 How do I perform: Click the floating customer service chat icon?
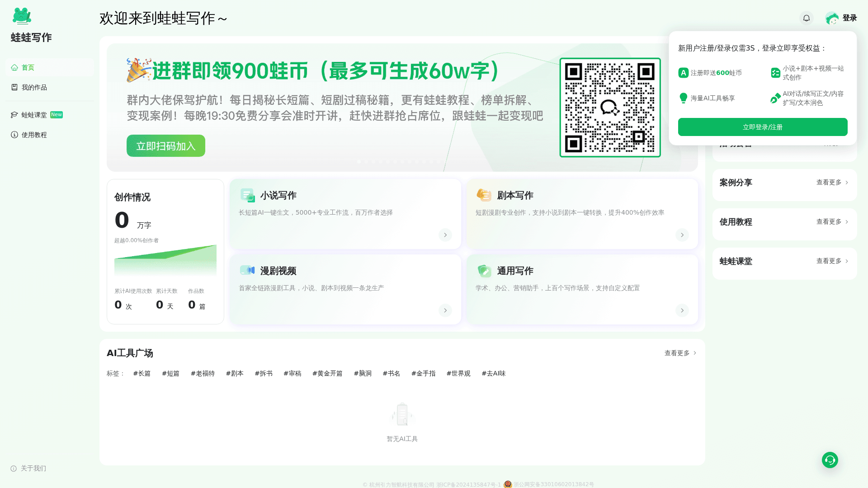click(830, 460)
